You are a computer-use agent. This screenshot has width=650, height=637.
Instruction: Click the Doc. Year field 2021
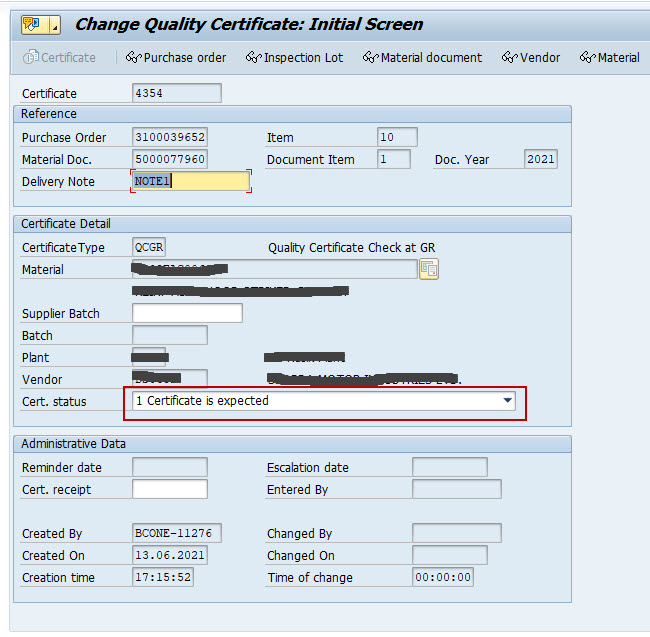541,159
